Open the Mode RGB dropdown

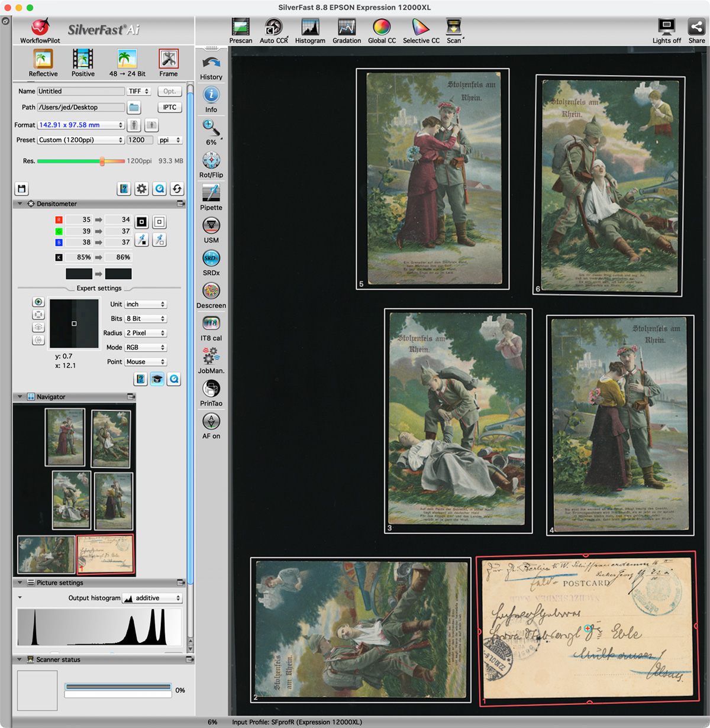[146, 347]
